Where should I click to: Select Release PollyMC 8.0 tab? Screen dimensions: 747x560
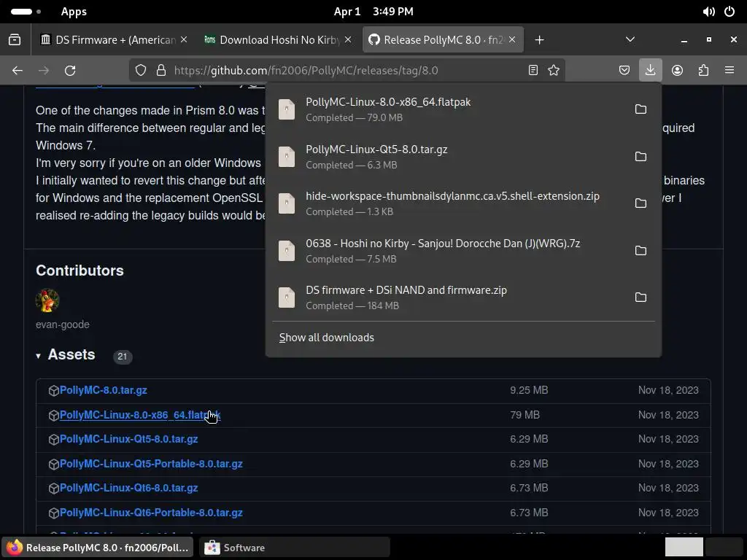443,40
